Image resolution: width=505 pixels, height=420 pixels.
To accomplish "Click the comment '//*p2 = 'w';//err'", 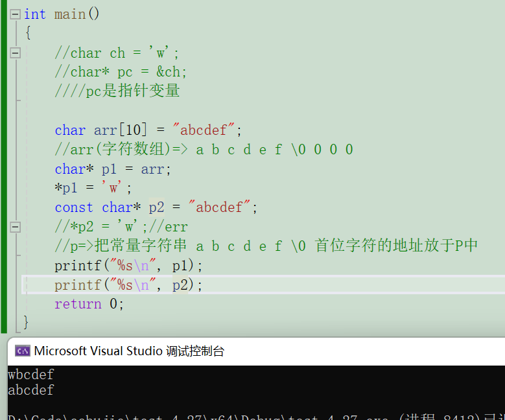I will (121, 227).
